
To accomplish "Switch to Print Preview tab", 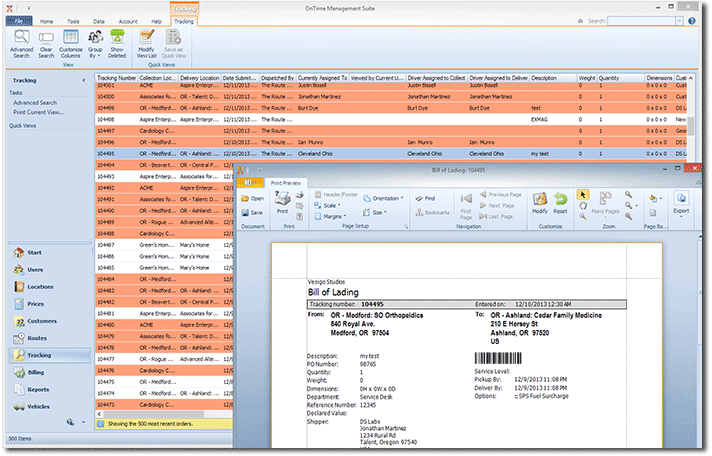I will click(x=286, y=183).
